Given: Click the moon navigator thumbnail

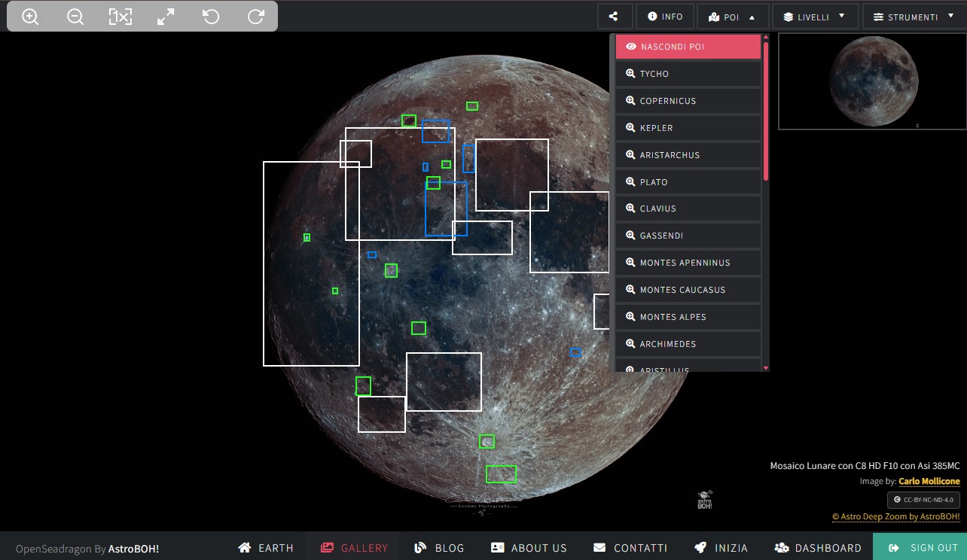Looking at the screenshot, I should point(872,81).
